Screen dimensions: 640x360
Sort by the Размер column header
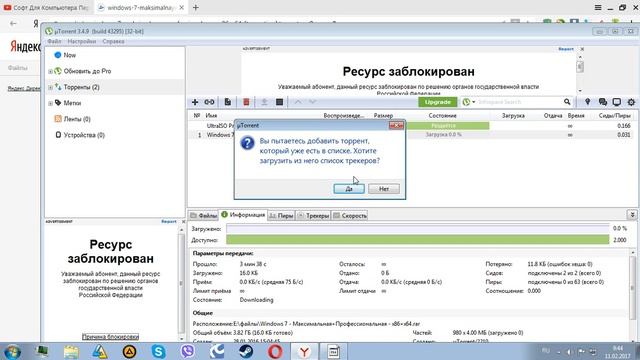point(383,116)
